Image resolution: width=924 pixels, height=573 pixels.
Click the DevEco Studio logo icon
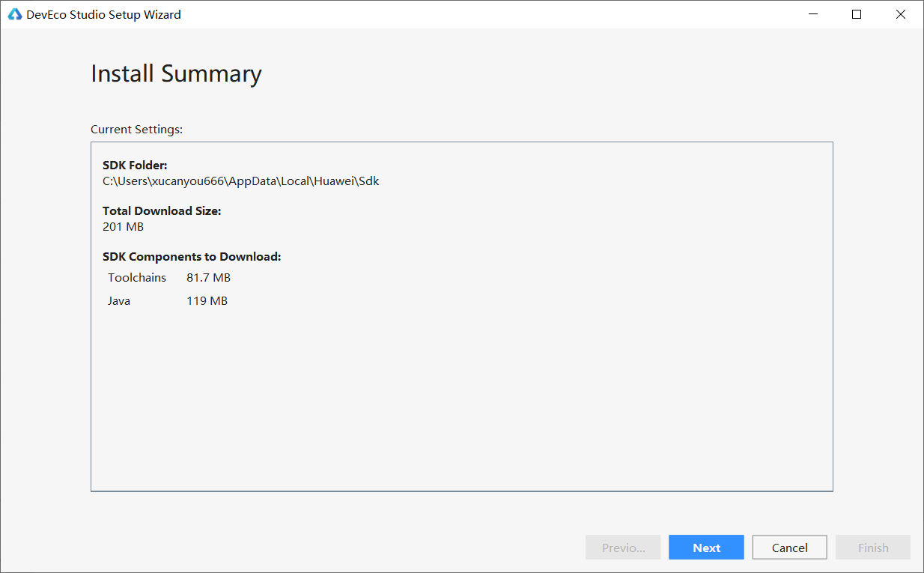15,14
